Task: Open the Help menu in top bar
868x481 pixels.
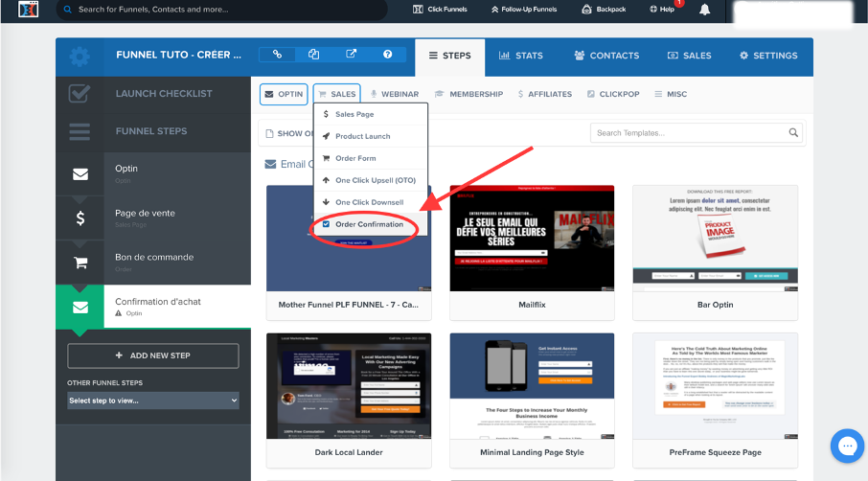Action: tap(662, 9)
